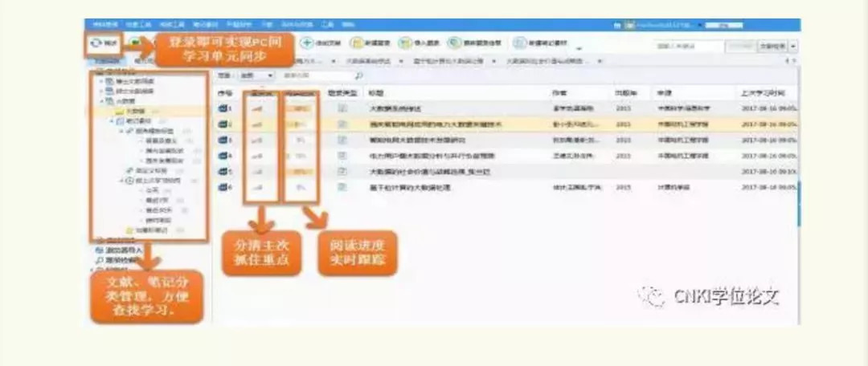Click the import records (导入题录) toolbar icon

(x=406, y=43)
